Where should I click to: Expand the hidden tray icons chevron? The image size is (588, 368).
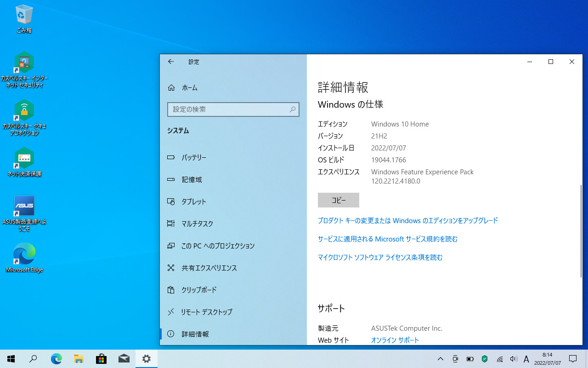pyautogui.click(x=440, y=359)
